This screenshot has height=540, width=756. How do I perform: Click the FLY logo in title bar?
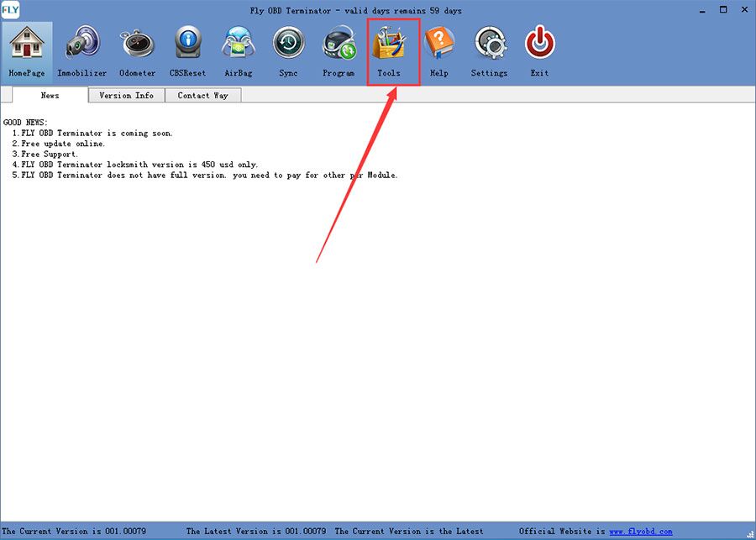[x=12, y=10]
